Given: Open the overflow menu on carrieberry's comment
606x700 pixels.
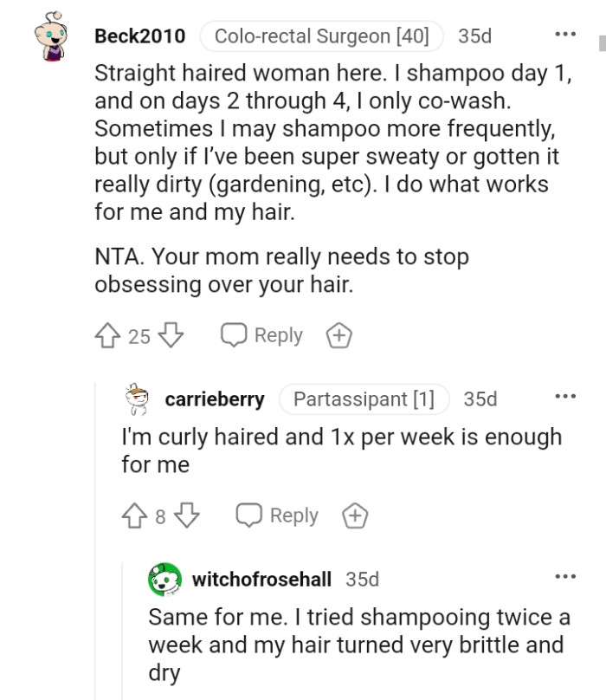Looking at the screenshot, I should [x=565, y=395].
